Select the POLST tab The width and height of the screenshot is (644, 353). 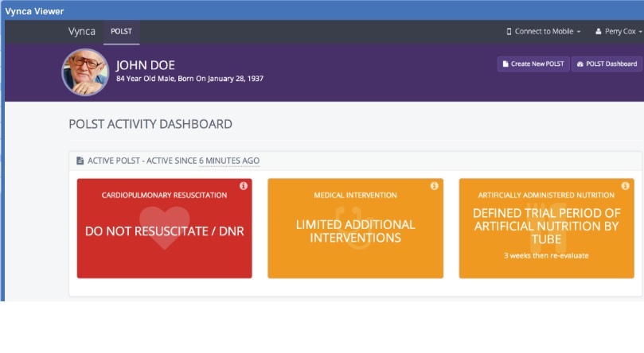click(121, 32)
